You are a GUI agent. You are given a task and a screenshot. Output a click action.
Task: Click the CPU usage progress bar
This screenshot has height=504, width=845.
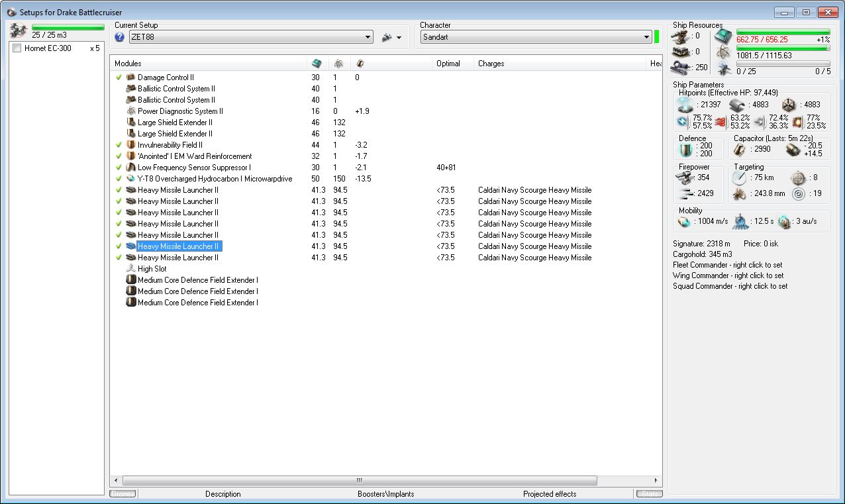pyautogui.click(x=783, y=32)
